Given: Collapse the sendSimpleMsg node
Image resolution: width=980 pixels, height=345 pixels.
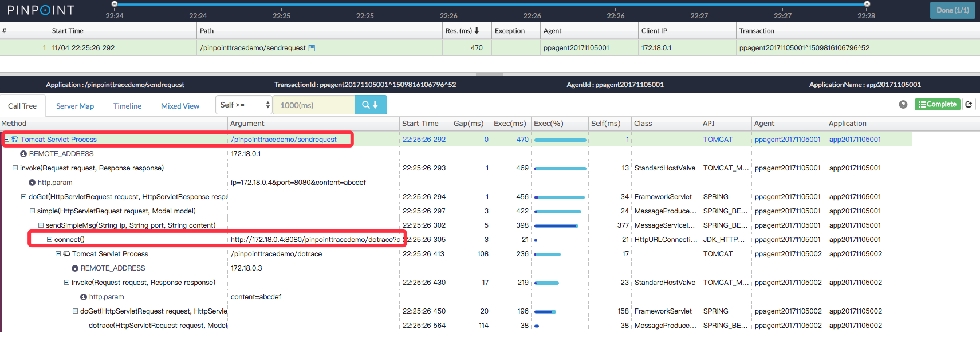Looking at the screenshot, I should click(x=41, y=225).
